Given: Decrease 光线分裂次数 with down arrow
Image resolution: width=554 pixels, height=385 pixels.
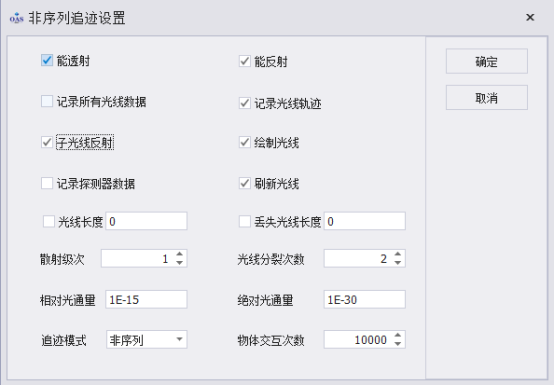Looking at the screenshot, I should click(398, 263).
